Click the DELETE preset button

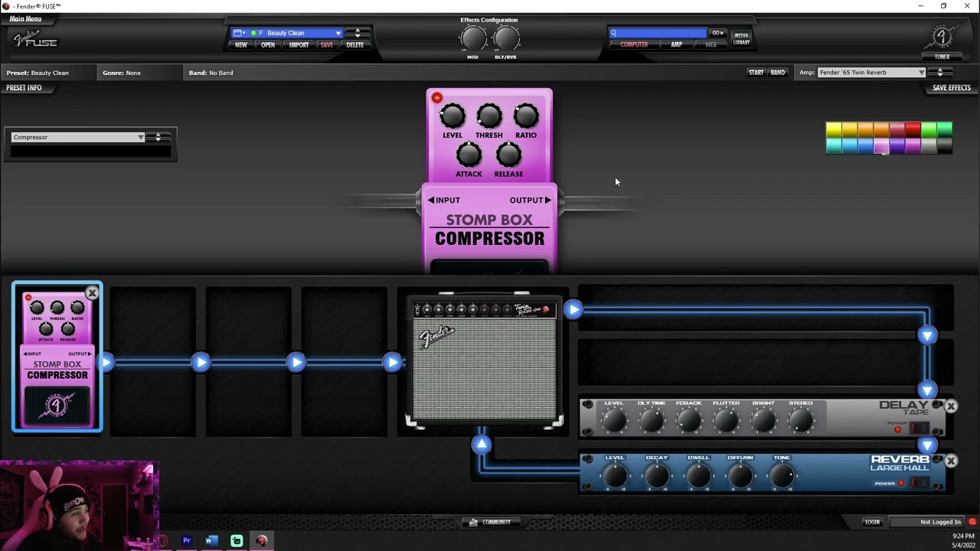354,45
